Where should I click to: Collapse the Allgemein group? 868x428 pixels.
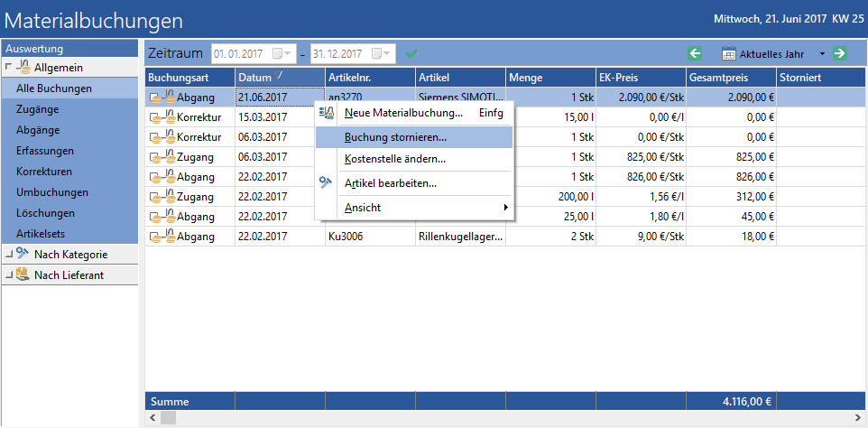click(x=8, y=68)
